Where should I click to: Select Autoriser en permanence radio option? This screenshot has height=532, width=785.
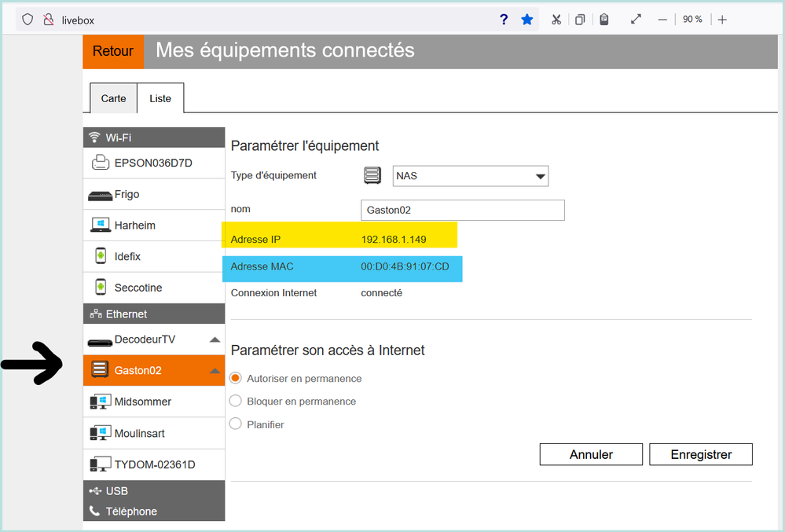point(235,378)
